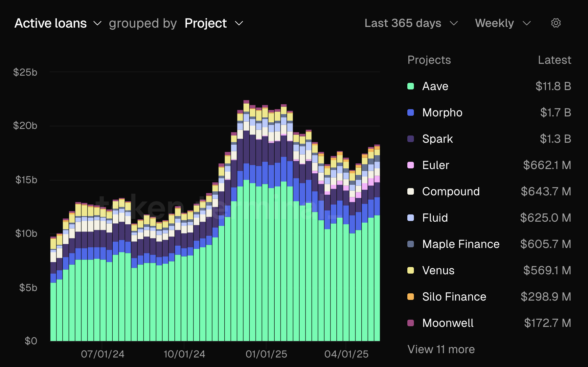This screenshot has width=588, height=367.
Task: Click the Fluid light-blue color swatch
Action: [411, 218]
